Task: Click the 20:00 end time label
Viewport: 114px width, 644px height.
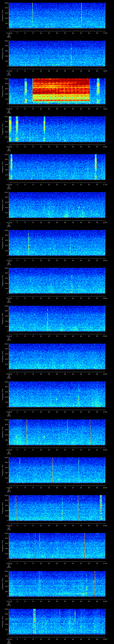Action: pyautogui.click(x=105, y=147)
